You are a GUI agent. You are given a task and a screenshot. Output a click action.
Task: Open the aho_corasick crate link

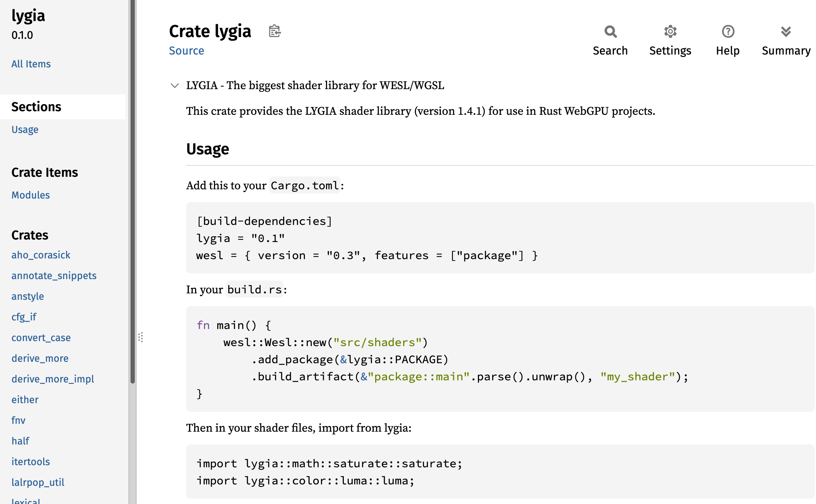pos(41,255)
